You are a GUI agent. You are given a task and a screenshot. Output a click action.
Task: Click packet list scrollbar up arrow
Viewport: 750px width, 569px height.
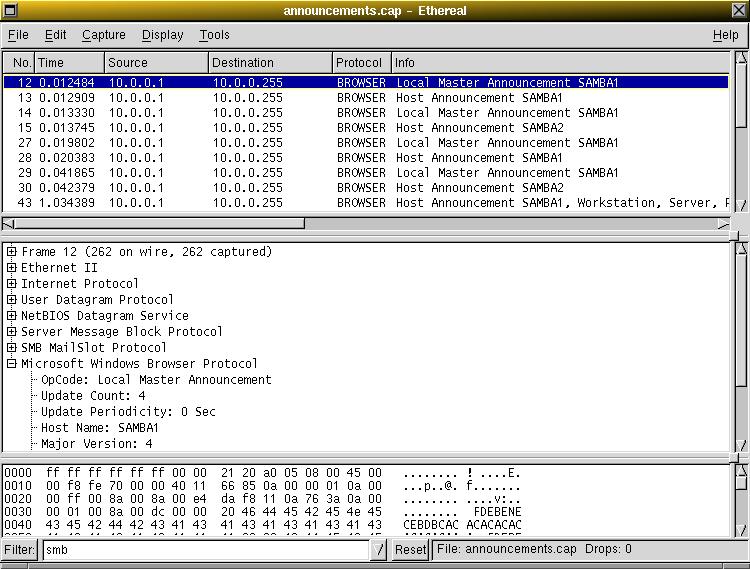(741, 58)
